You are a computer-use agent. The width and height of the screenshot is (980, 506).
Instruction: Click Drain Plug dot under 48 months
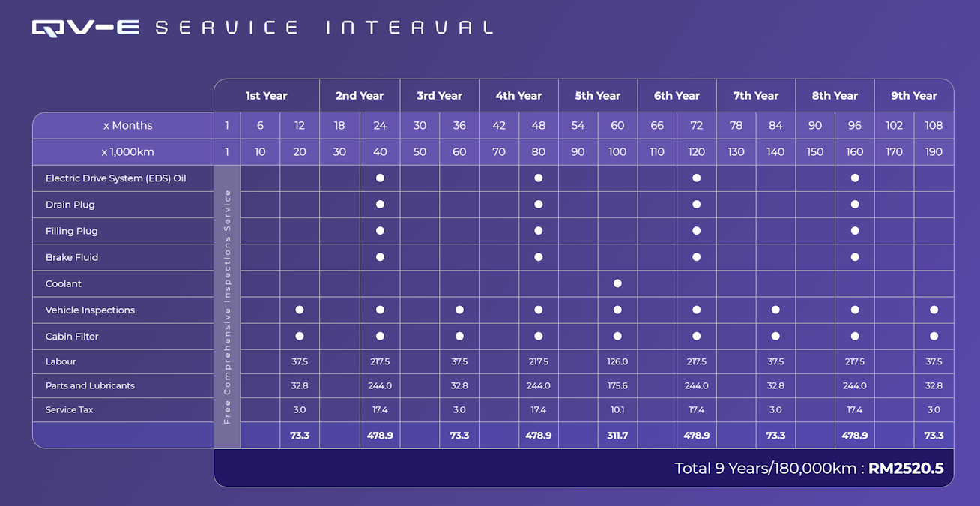538,205
